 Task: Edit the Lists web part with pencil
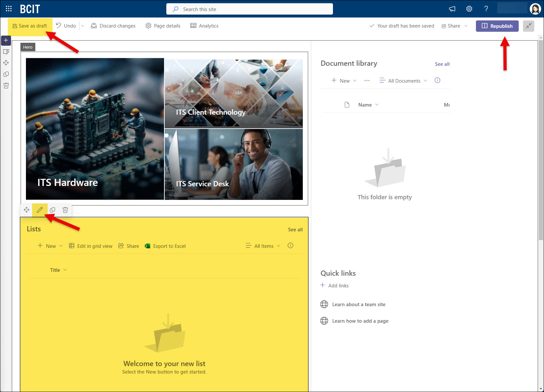(40, 210)
